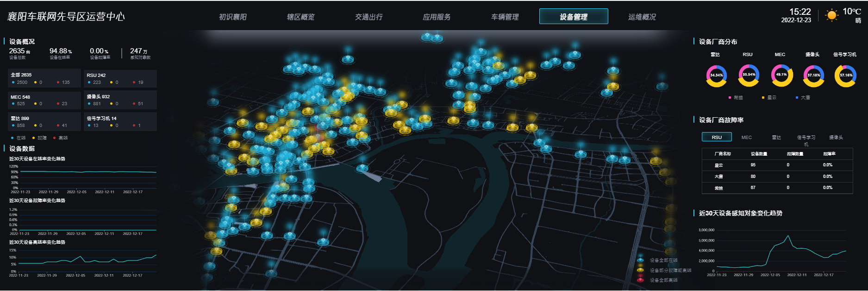Click the blue 设备全部在线 legend marker
The image size is (868, 291).
tap(640, 260)
